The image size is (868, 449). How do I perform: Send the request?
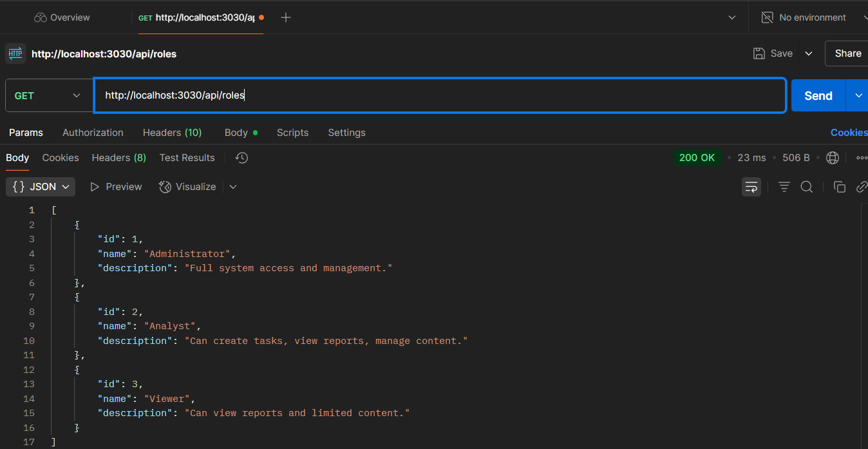point(818,95)
